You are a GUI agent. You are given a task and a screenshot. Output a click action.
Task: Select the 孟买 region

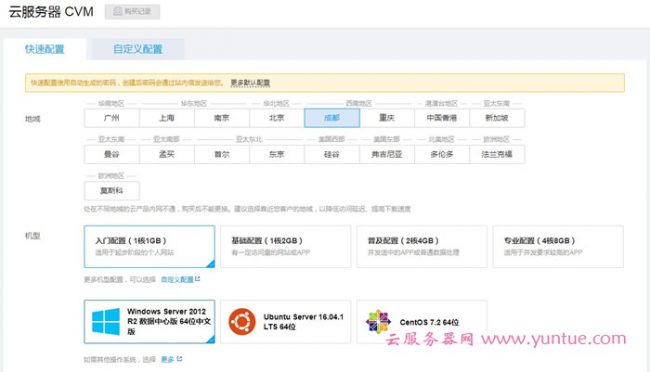pos(167,154)
